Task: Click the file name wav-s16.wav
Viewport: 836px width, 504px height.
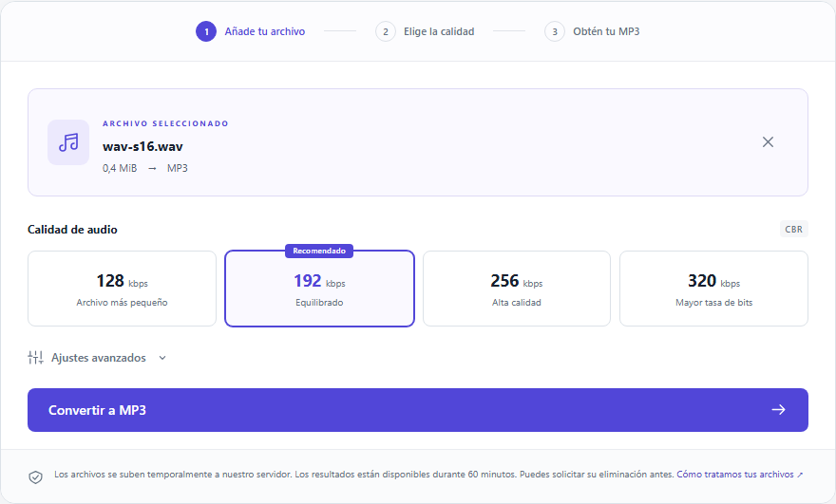Action: click(x=142, y=146)
